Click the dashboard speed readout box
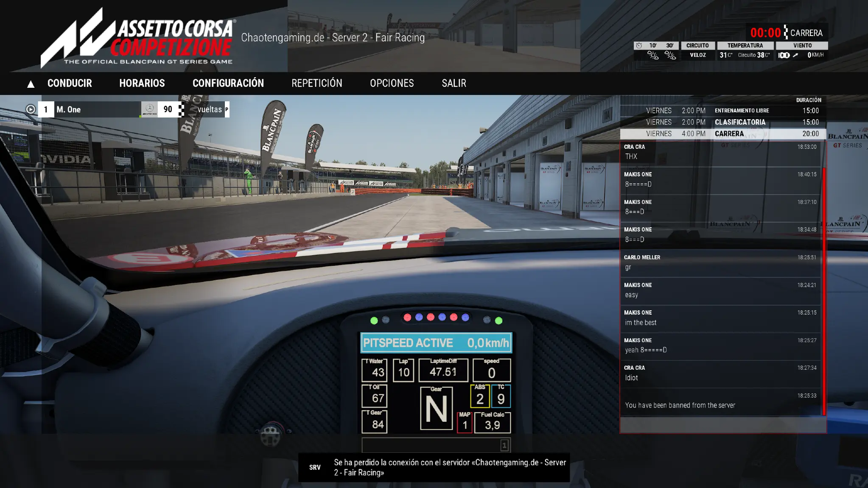The image size is (868, 488). 492,370
